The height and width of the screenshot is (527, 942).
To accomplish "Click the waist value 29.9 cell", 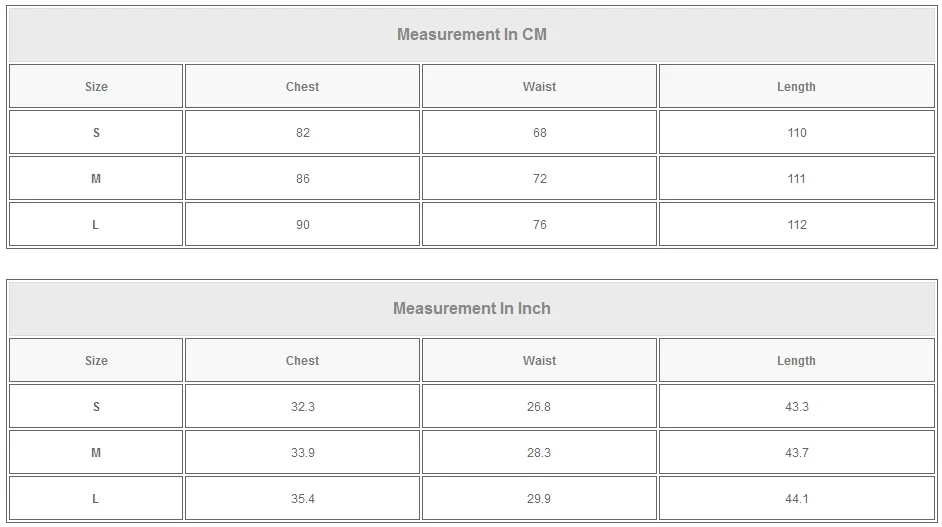I will click(x=539, y=499).
